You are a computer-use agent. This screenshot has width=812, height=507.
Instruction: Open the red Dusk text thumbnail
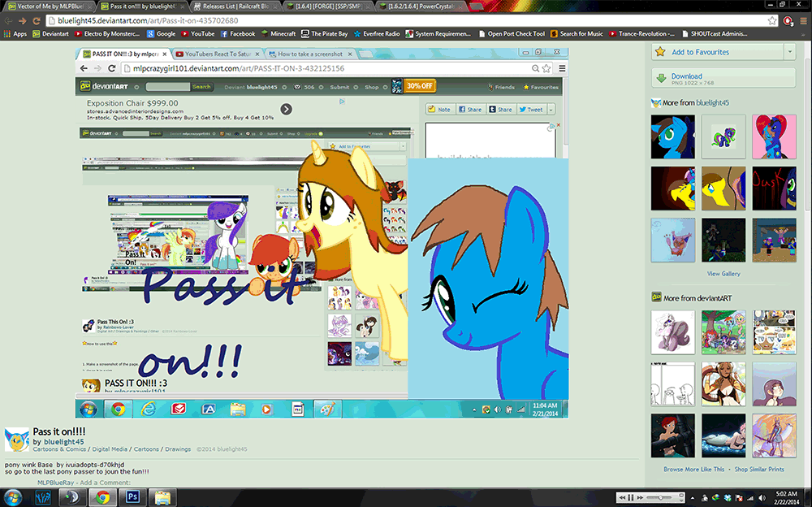[774, 188]
